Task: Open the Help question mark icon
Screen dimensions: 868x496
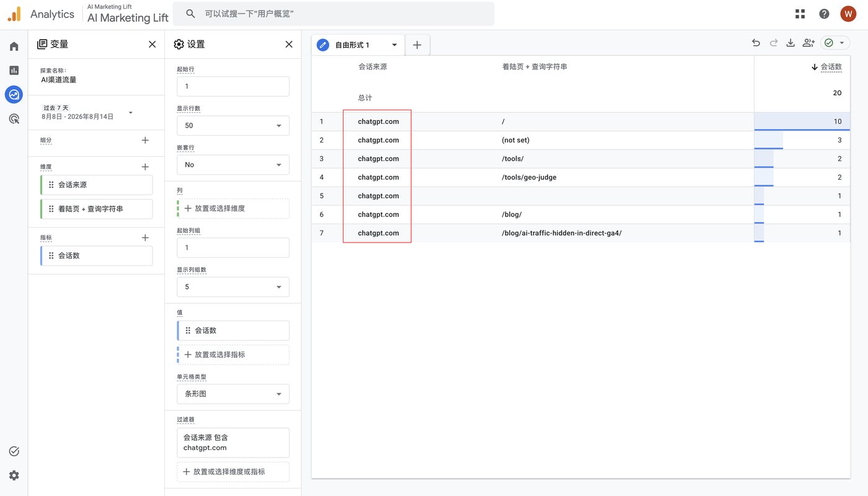Action: click(x=824, y=14)
